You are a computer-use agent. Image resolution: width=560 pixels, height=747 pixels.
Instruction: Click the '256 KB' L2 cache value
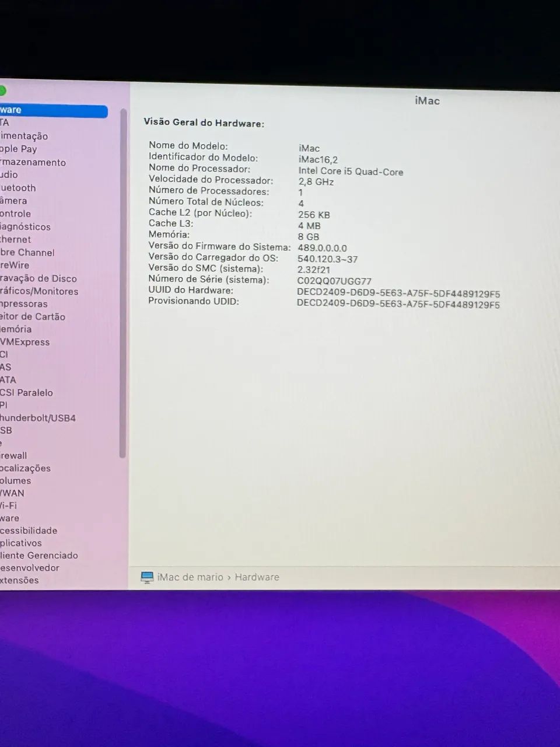314,215
